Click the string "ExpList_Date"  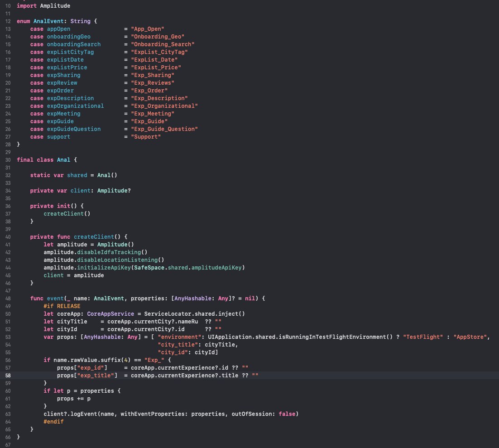point(154,60)
